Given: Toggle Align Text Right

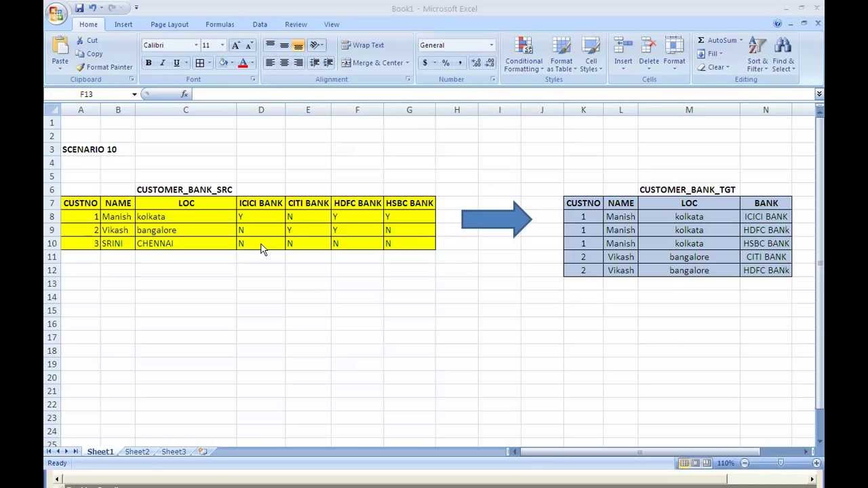Looking at the screenshot, I should point(298,63).
